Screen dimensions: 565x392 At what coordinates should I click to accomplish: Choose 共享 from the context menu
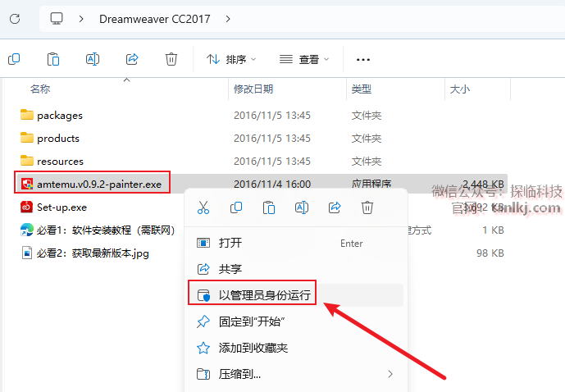click(x=296, y=269)
